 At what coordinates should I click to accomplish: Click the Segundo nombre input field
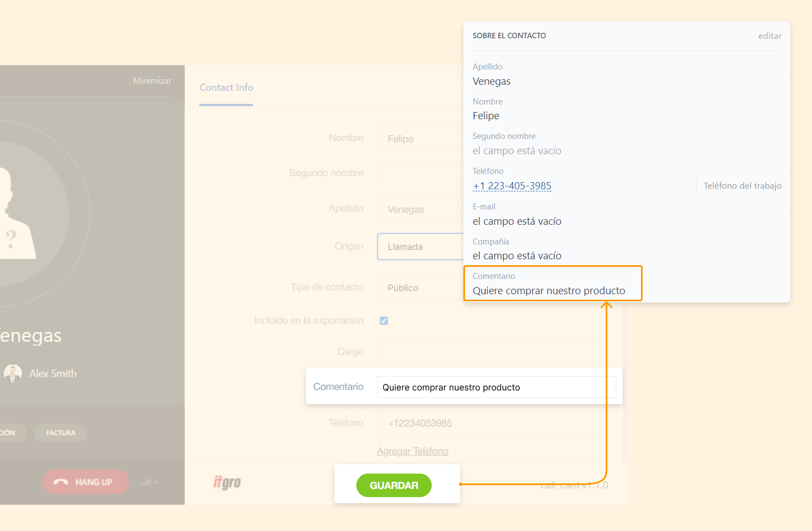click(420, 173)
